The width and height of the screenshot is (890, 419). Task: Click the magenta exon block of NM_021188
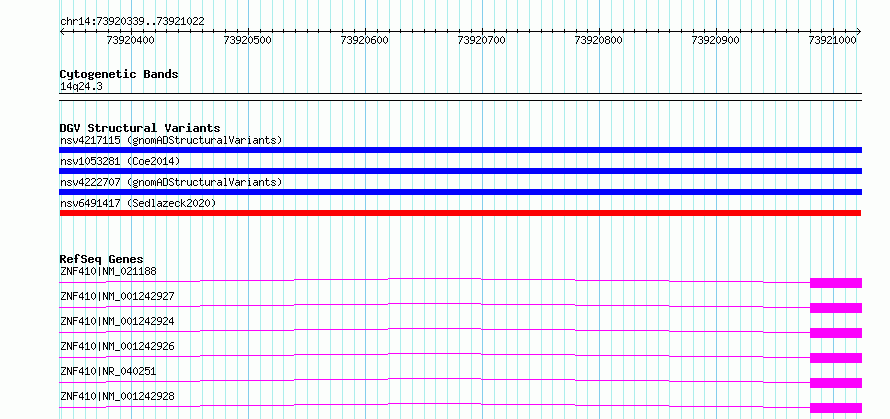click(x=836, y=283)
